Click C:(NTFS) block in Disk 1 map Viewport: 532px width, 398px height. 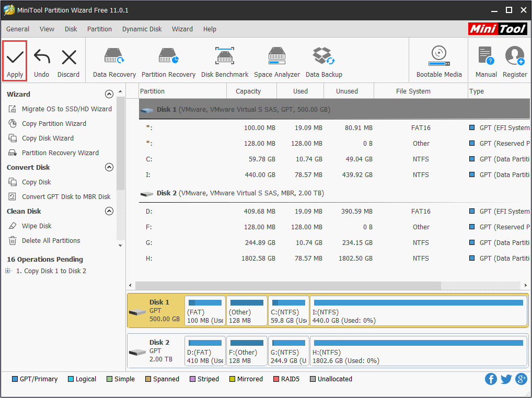click(288, 311)
